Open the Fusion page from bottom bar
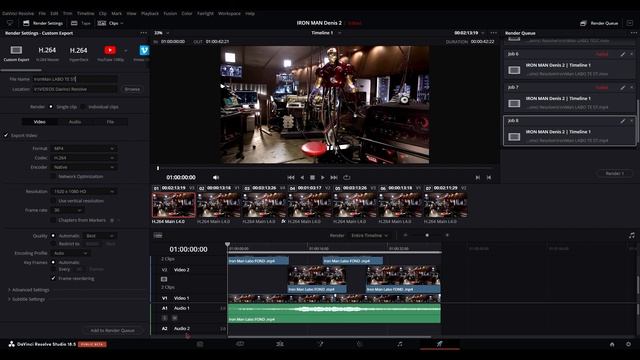The image size is (640, 360). [x=320, y=344]
